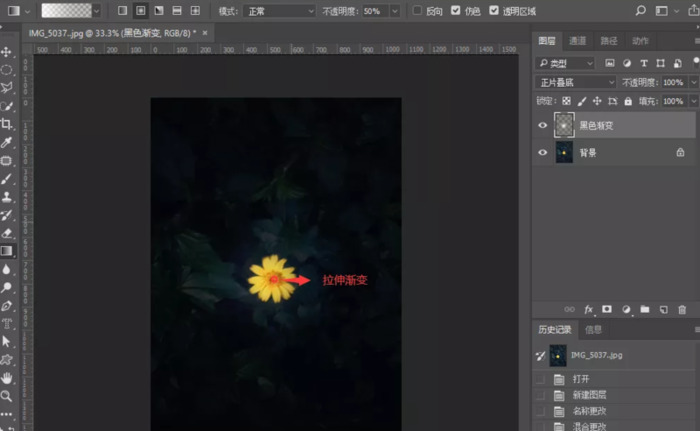Choose the angle gradient type
This screenshot has height=431, width=700.
pos(159,11)
